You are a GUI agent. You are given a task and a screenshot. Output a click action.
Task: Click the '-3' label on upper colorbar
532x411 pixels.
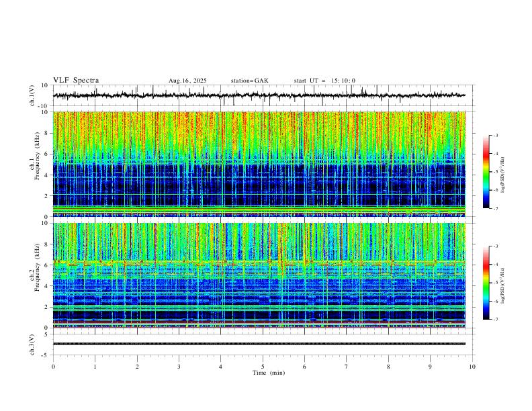click(x=496, y=135)
